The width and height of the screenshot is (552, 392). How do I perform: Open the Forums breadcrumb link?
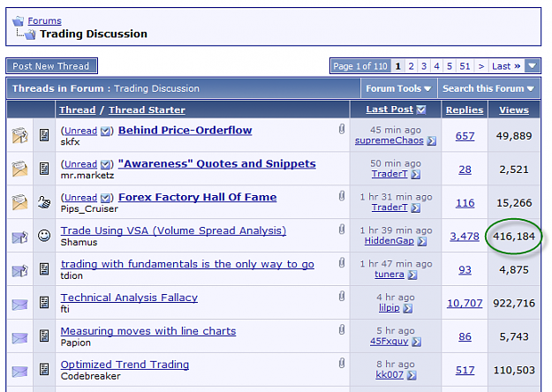click(x=44, y=21)
